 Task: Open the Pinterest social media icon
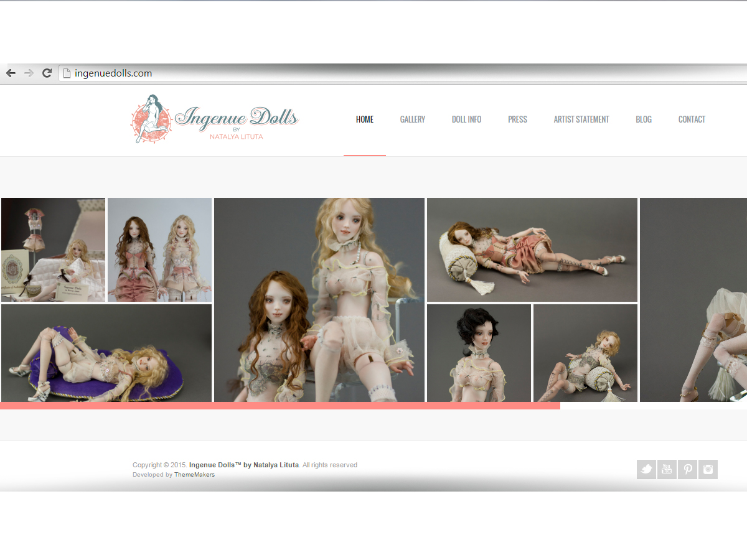(687, 469)
